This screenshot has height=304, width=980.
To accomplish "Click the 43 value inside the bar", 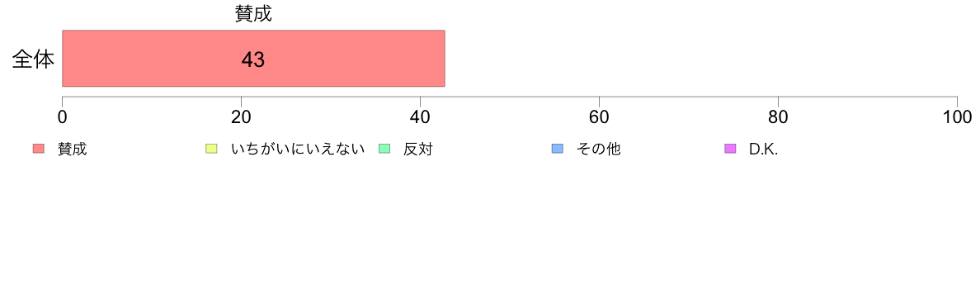I will click(253, 60).
